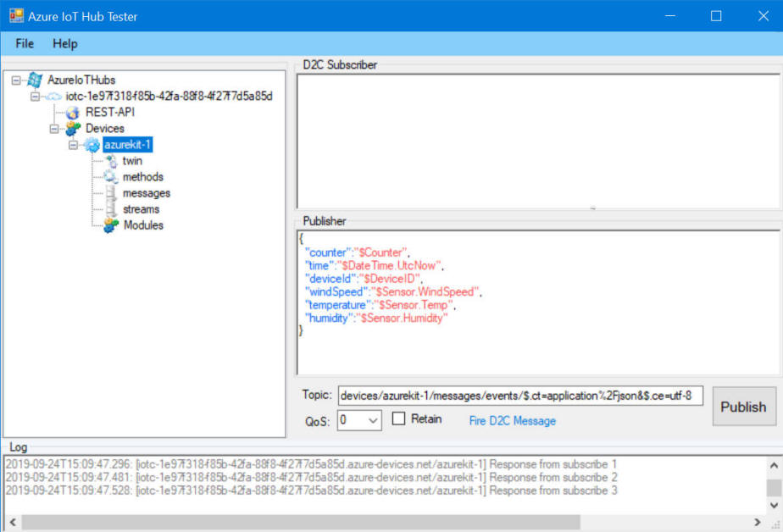This screenshot has width=783, height=532.
Task: Select the methods tree item
Action: pyautogui.click(x=143, y=177)
